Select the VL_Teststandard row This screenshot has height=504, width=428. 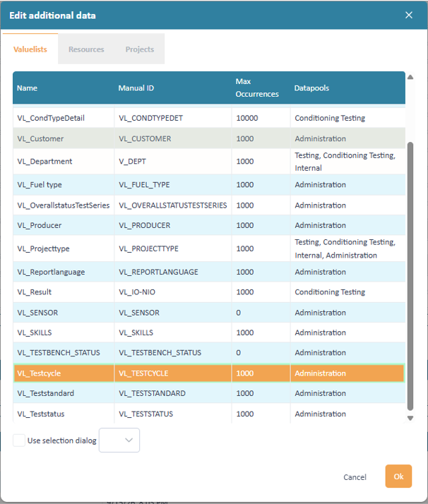click(x=209, y=393)
